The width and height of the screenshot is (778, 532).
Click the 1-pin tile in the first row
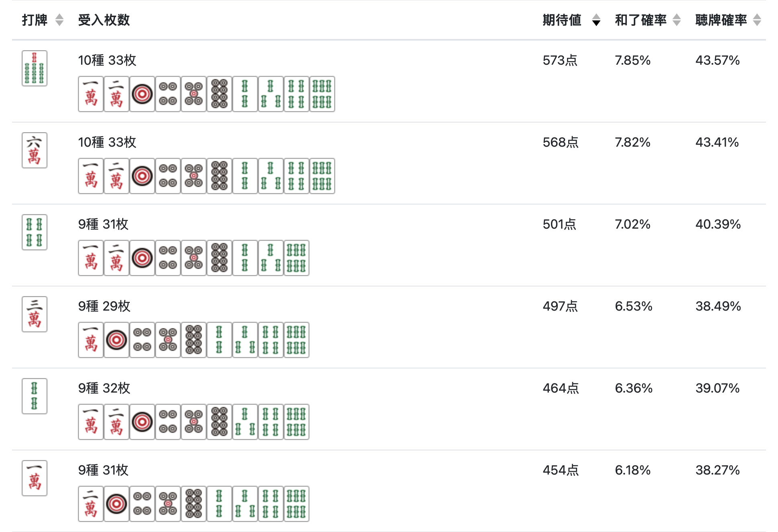click(x=142, y=94)
